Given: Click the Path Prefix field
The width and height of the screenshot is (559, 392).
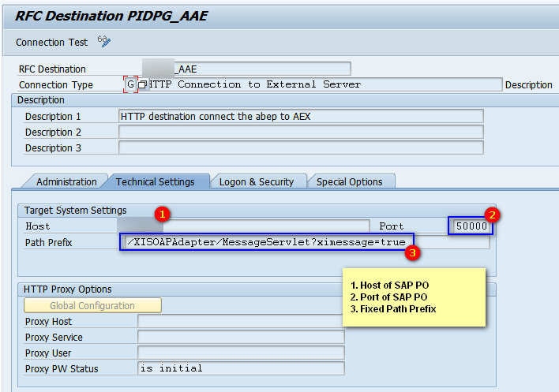Looking at the screenshot, I should (x=303, y=242).
